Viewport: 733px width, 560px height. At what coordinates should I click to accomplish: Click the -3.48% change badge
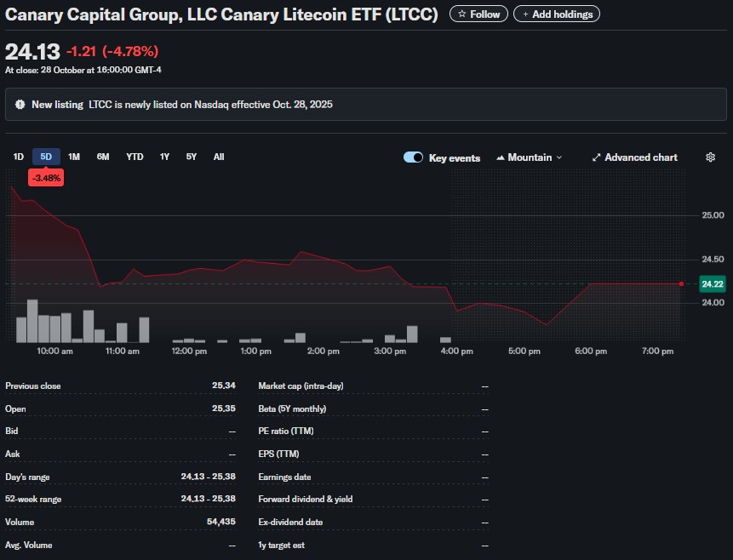pos(45,178)
